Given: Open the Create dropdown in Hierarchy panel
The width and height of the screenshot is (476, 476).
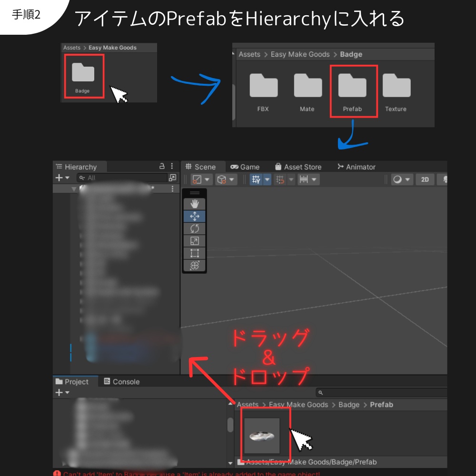Looking at the screenshot, I should [59, 178].
